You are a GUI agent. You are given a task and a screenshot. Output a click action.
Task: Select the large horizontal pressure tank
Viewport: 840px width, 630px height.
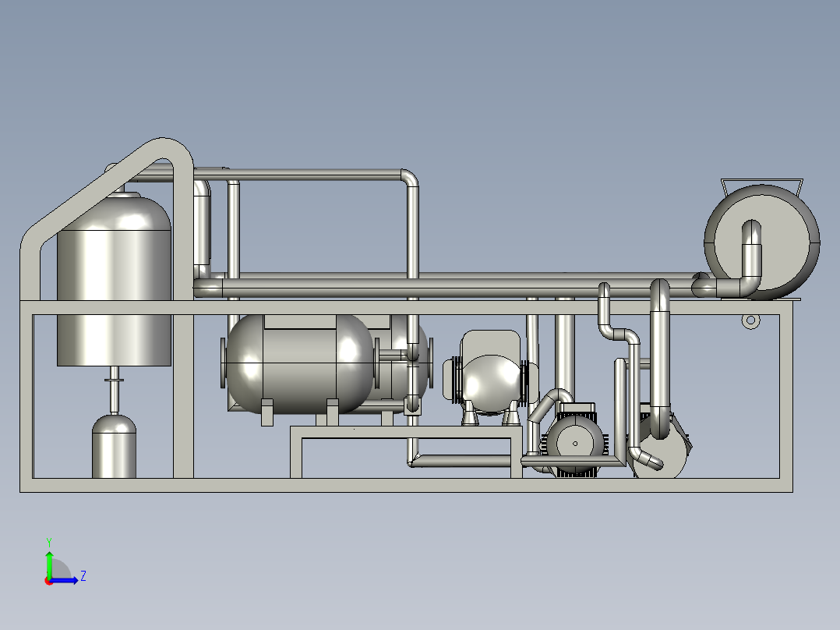pyautogui.click(x=299, y=364)
